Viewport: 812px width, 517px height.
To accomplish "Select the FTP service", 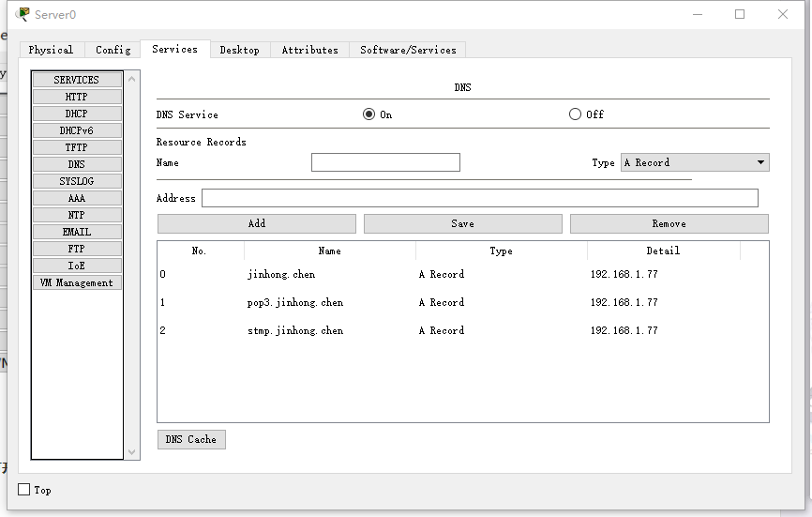I will [77, 249].
